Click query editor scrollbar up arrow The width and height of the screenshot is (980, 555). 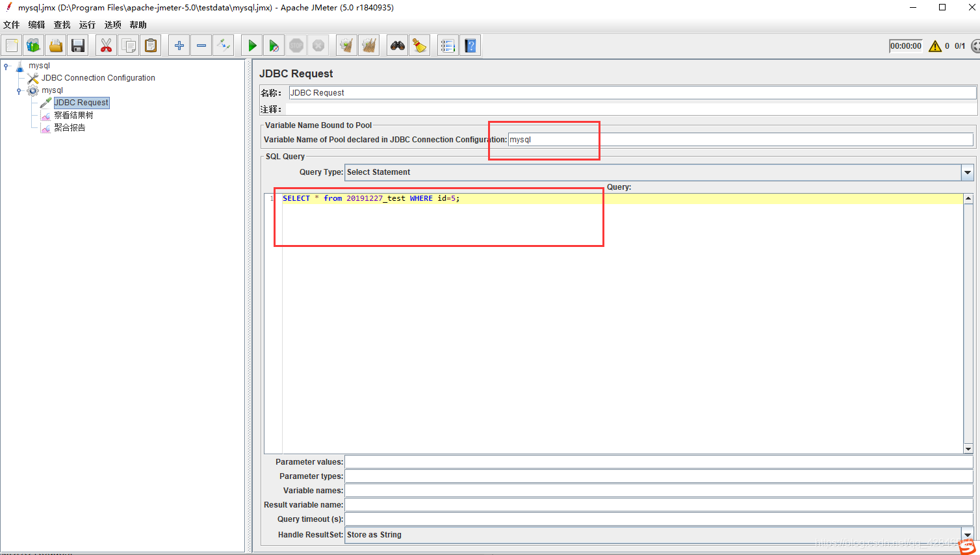(968, 199)
